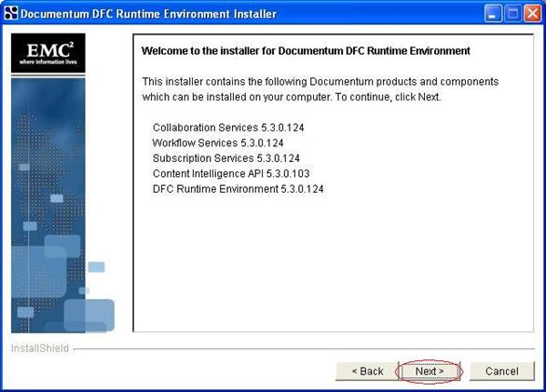546x392 pixels.
Task: Cancel the installer
Action: click(502, 372)
